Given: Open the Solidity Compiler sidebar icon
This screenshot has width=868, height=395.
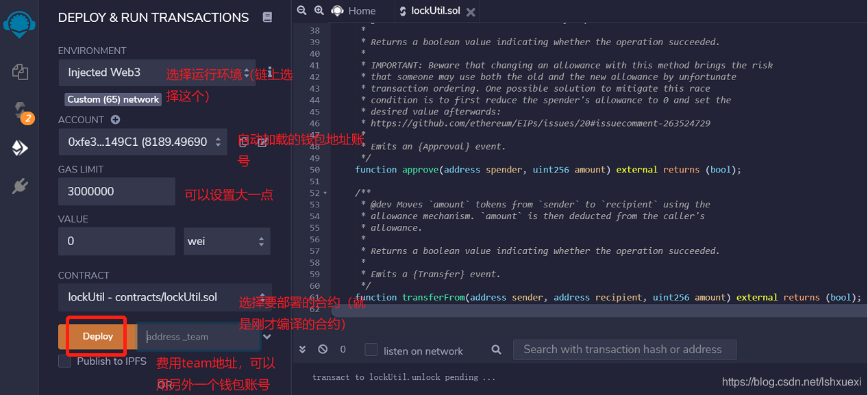Looking at the screenshot, I should pyautogui.click(x=20, y=111).
